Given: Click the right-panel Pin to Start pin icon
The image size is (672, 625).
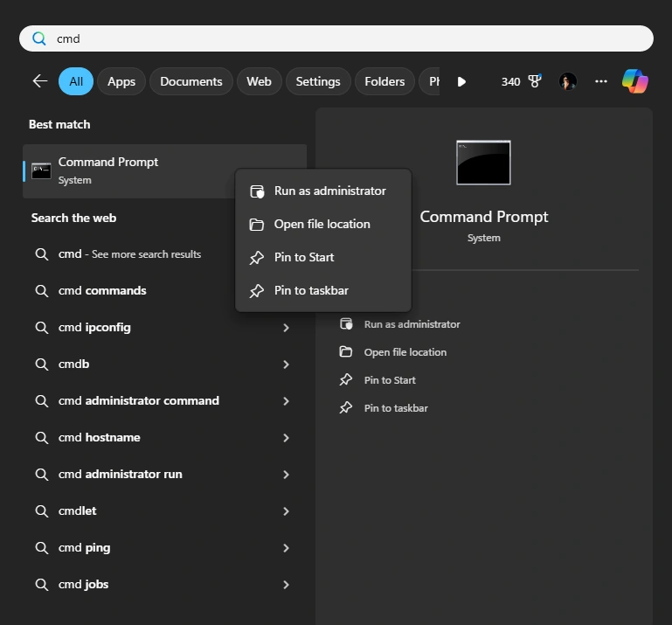Looking at the screenshot, I should [345, 379].
